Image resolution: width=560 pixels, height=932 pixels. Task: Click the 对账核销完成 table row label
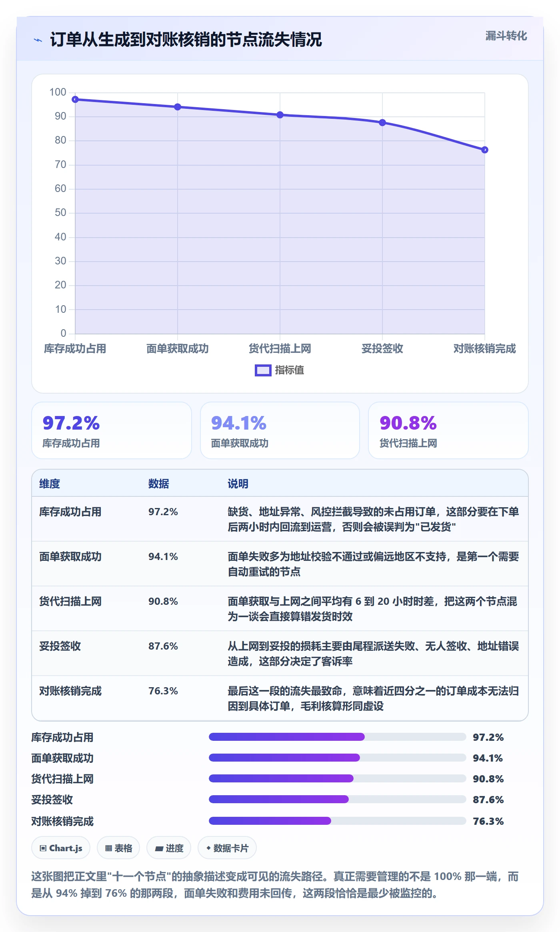pyautogui.click(x=70, y=691)
